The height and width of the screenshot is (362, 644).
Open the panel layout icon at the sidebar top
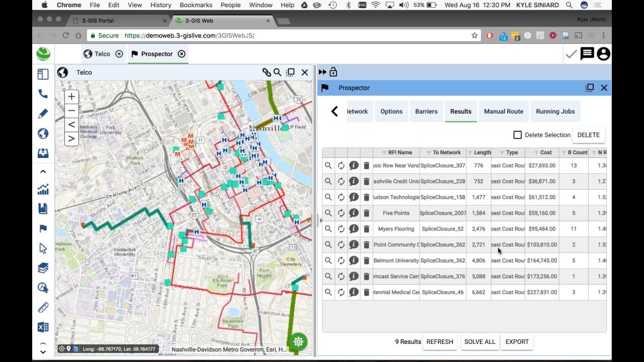[x=43, y=74]
